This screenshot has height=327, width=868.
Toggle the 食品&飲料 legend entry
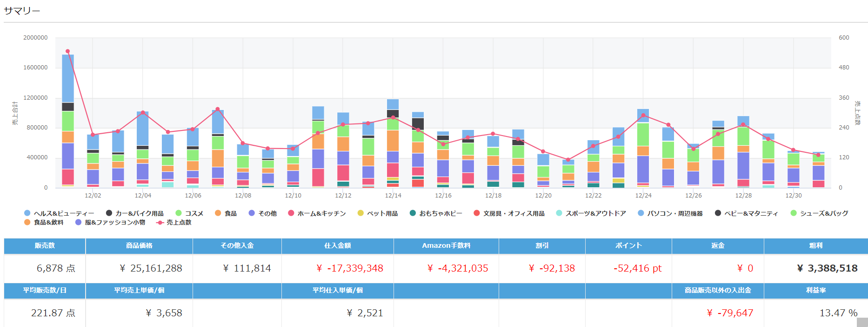tap(27, 223)
